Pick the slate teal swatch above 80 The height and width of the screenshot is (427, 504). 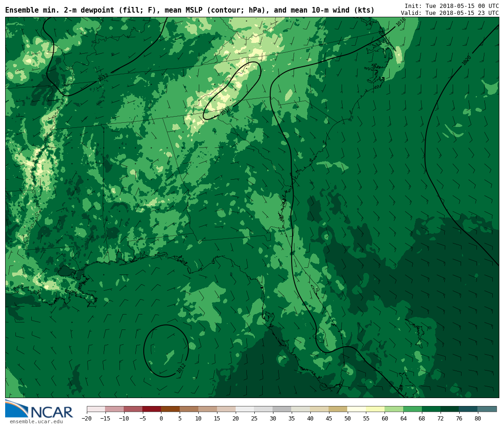point(487,409)
